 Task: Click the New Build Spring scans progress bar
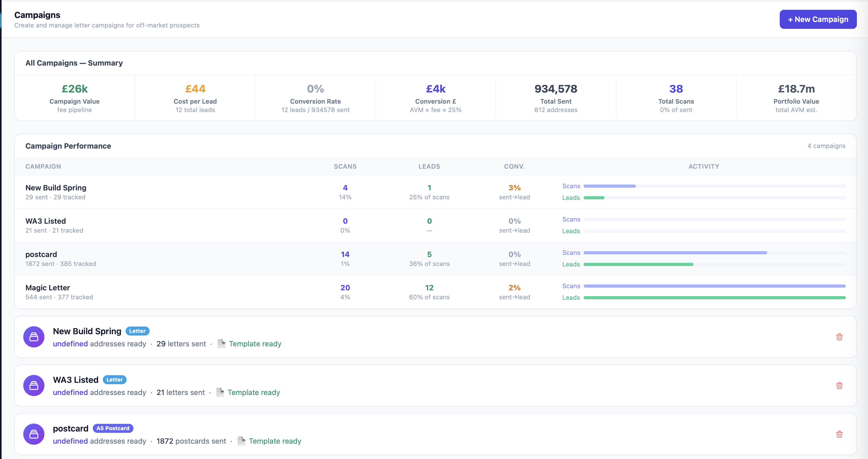[714, 186]
